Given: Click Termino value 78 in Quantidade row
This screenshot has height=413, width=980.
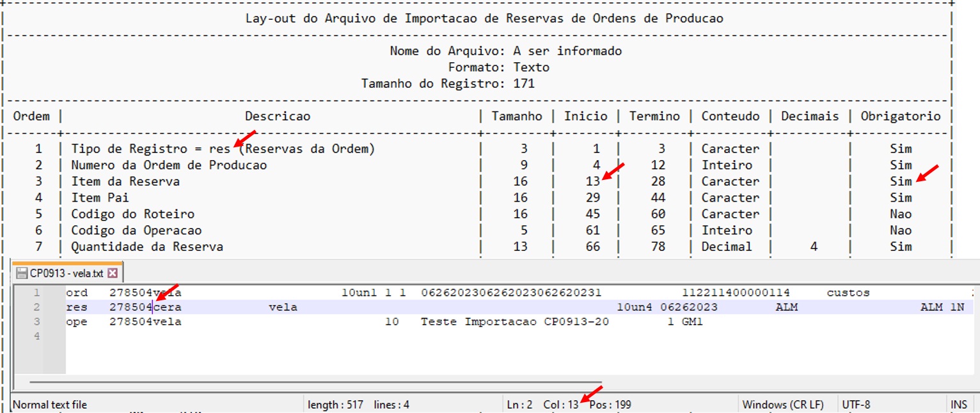Looking at the screenshot, I should coord(658,247).
